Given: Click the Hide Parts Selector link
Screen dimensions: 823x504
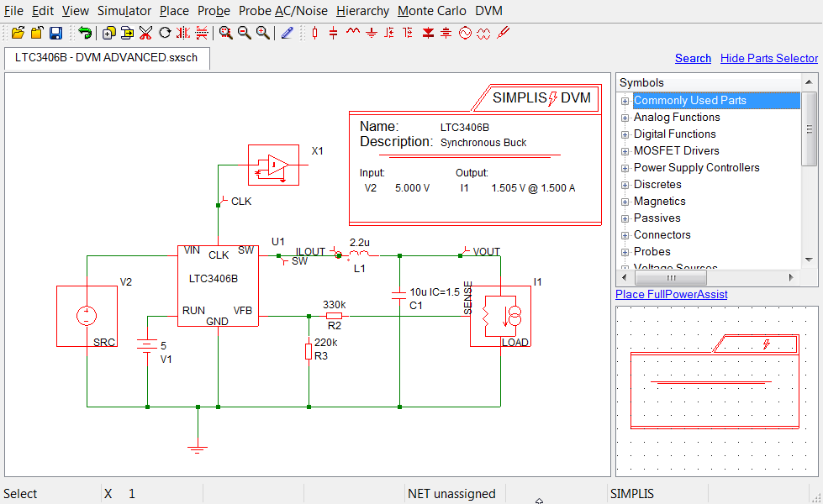Looking at the screenshot, I should click(768, 58).
